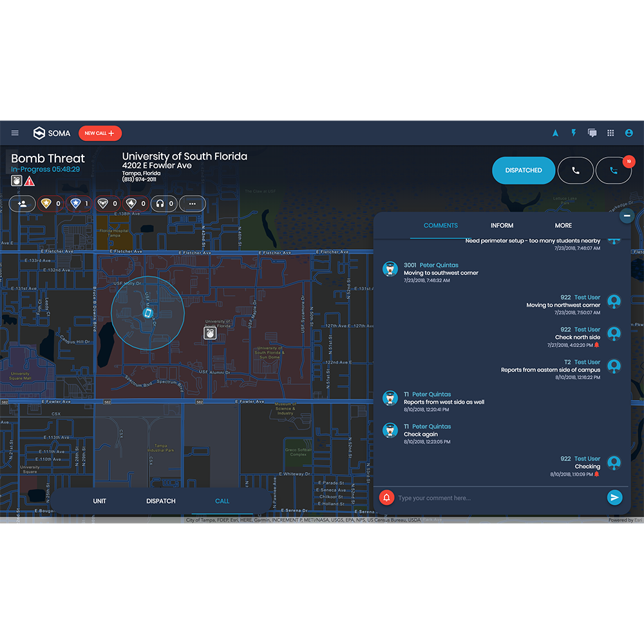Click the 'Reports from eastern side of campus' comment
This screenshot has width=644, height=644.
tap(551, 370)
